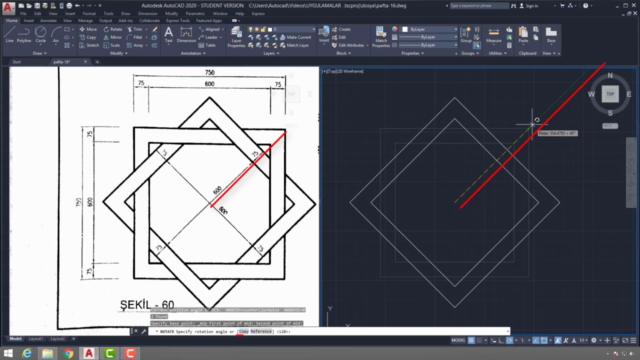Choose Reference option in command line
The height and width of the screenshot is (360, 640).
[x=261, y=331]
